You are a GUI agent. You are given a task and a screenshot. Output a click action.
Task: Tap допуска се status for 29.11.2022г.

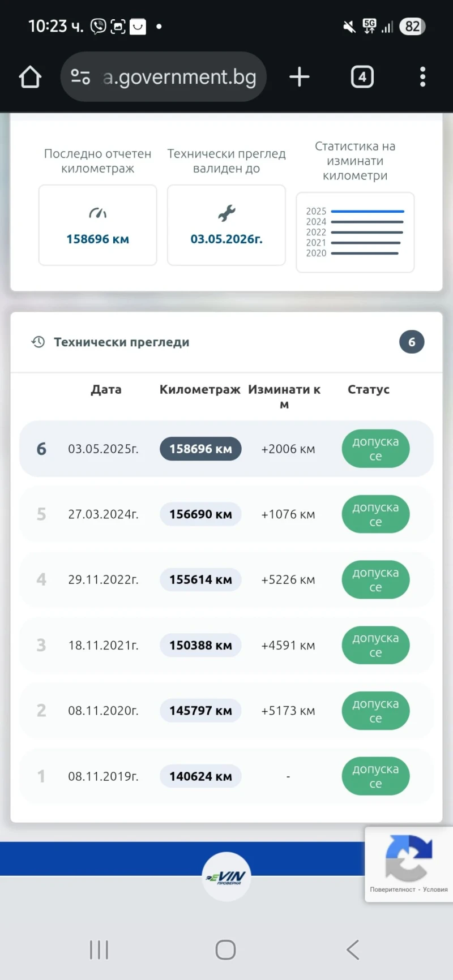click(x=375, y=579)
